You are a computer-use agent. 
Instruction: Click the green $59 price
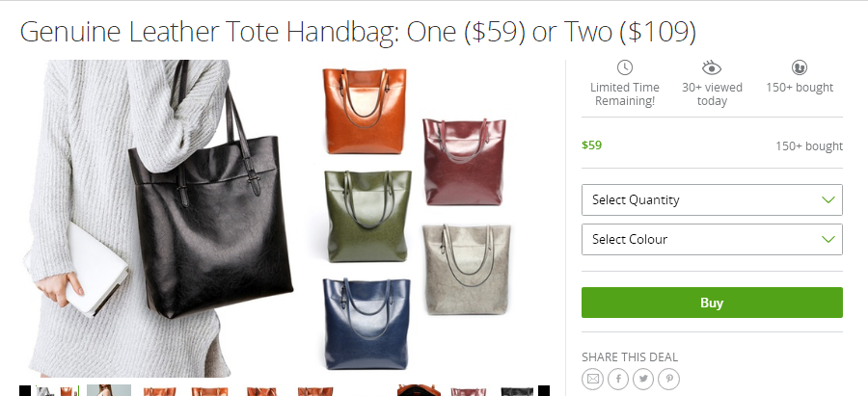[592, 145]
